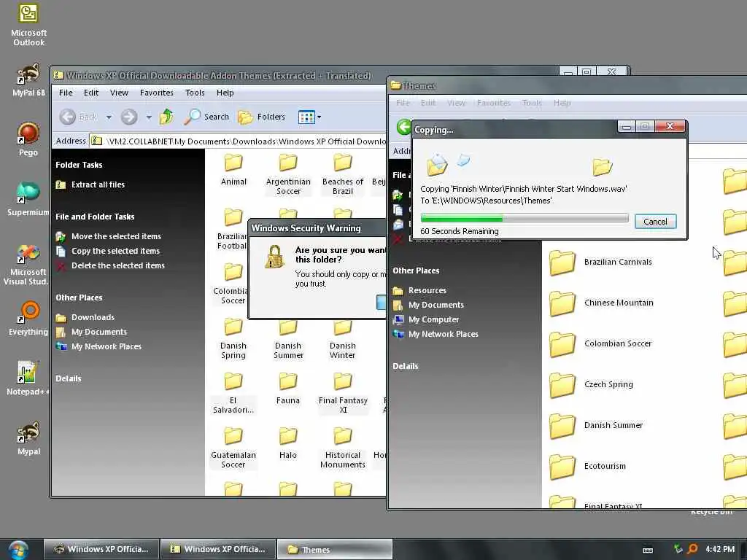Click Move the selected items
The height and width of the screenshot is (560, 747).
109,236
